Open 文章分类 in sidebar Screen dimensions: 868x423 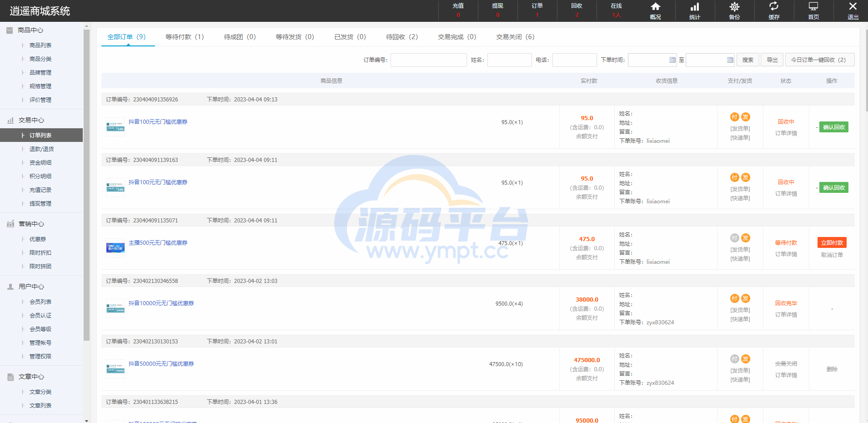click(40, 392)
